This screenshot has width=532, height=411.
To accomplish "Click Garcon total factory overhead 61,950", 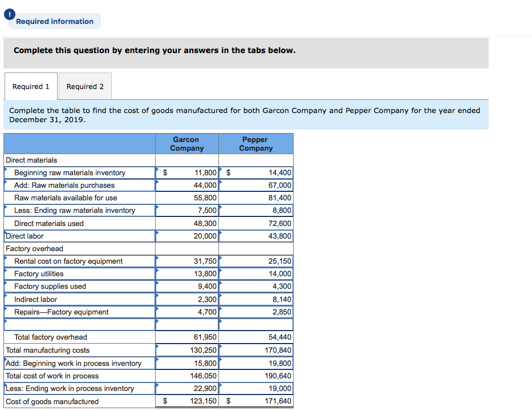I will tap(187, 337).
